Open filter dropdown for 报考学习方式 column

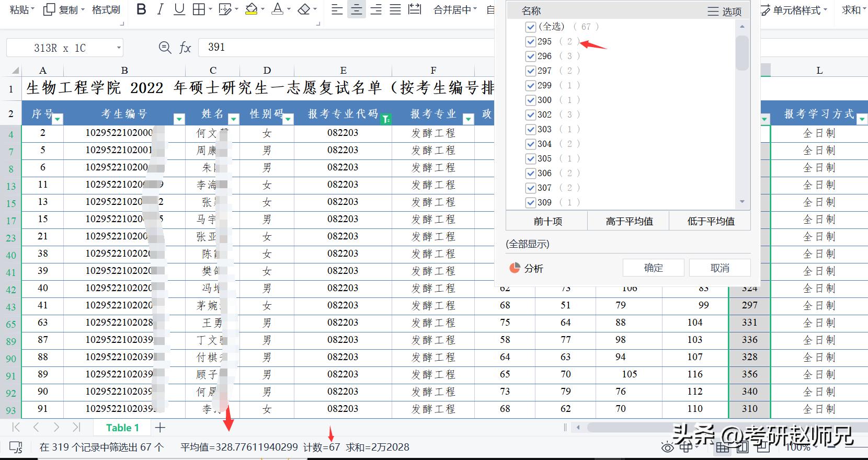tap(862, 119)
